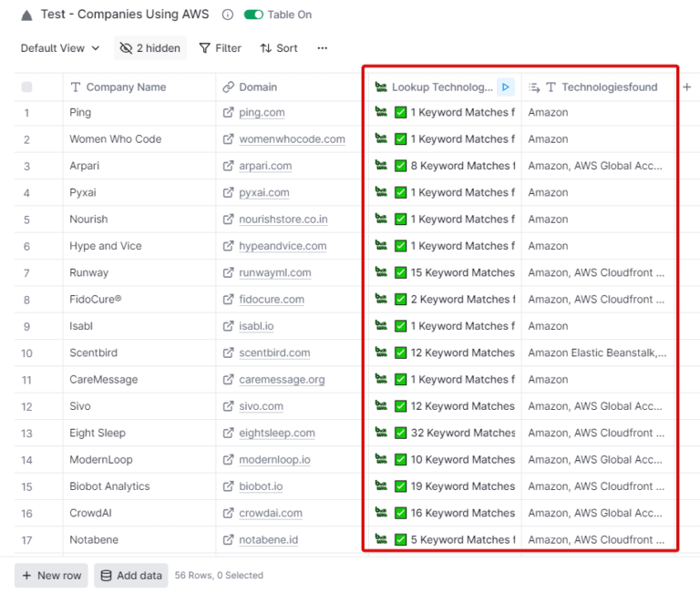The height and width of the screenshot is (593, 700).
Task: Click the Domain column header
Action: (x=257, y=87)
